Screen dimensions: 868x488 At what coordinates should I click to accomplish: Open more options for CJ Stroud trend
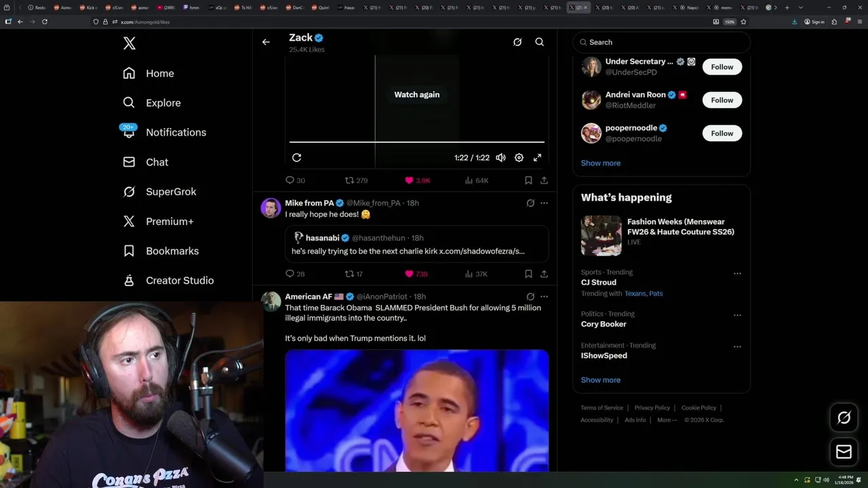(737, 274)
